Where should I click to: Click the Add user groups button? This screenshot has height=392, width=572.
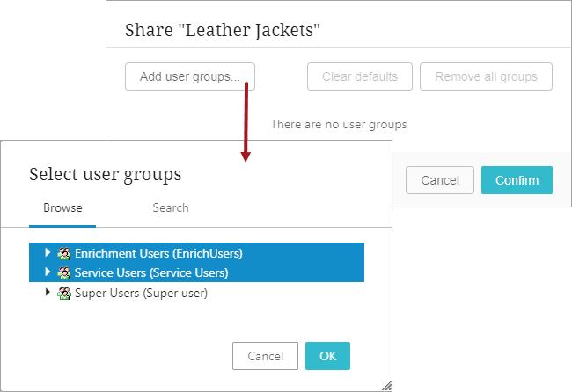click(x=190, y=76)
